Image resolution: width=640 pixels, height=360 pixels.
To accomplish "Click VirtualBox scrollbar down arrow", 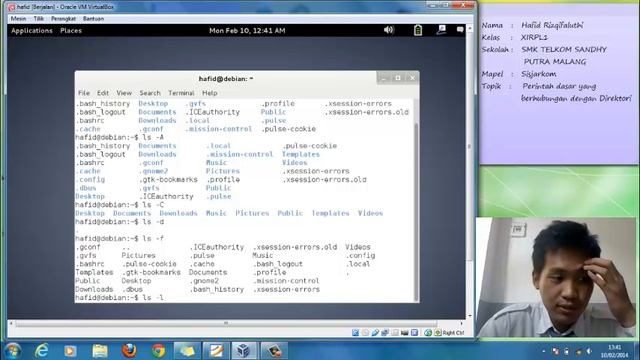I will [x=469, y=316].
